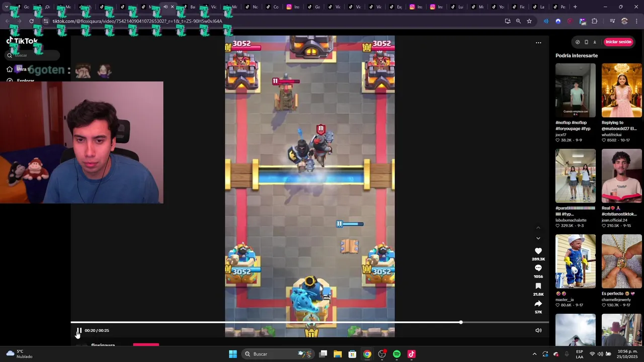The image size is (644, 362).
Task: Visit charmellejewerly profile link
Action: coord(616,300)
